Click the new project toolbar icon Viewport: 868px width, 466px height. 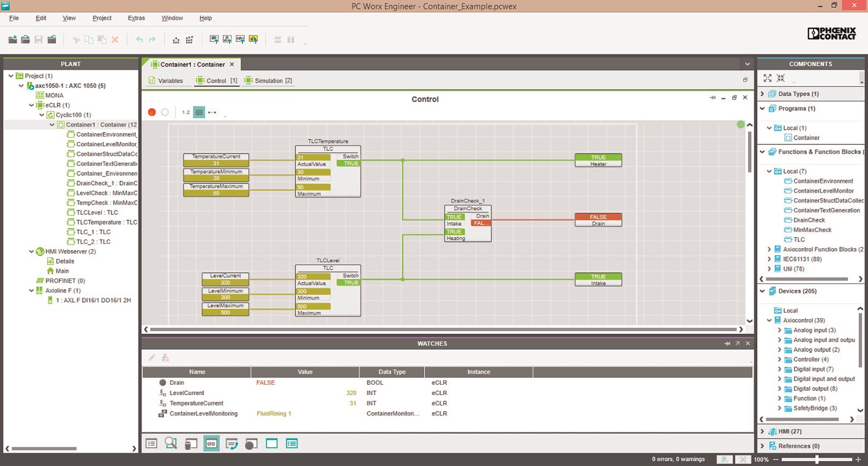(x=13, y=40)
